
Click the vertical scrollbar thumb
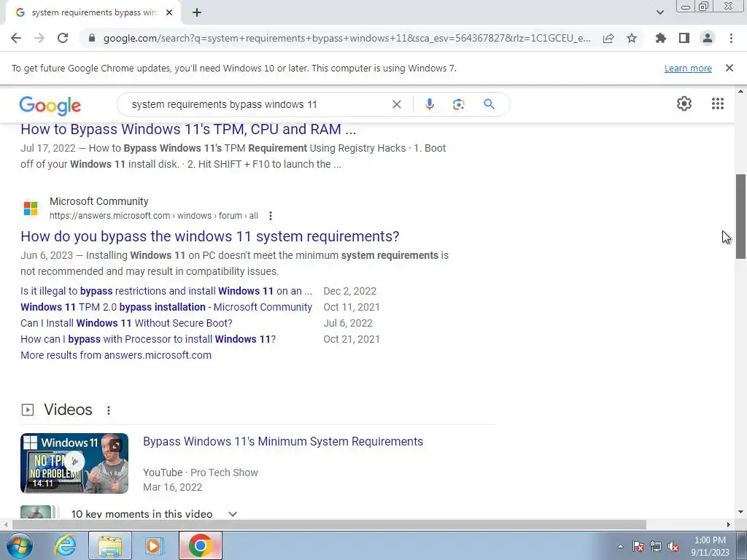[741, 216]
